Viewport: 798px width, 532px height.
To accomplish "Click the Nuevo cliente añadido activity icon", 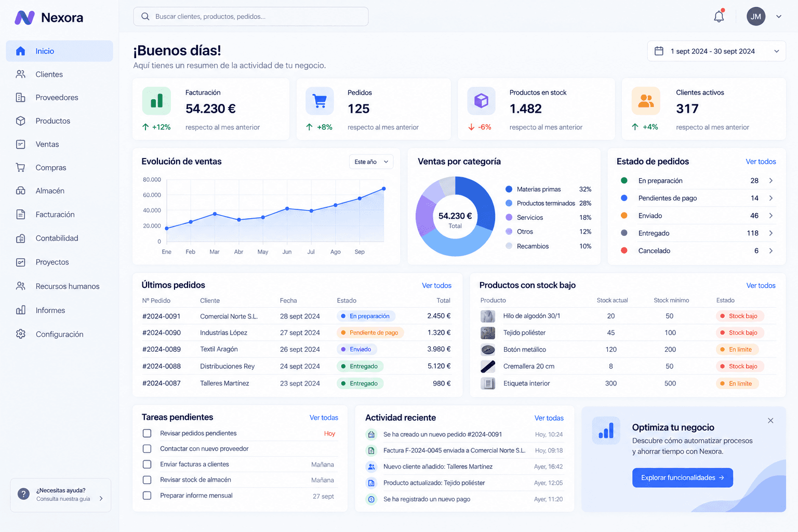I will coord(371,467).
